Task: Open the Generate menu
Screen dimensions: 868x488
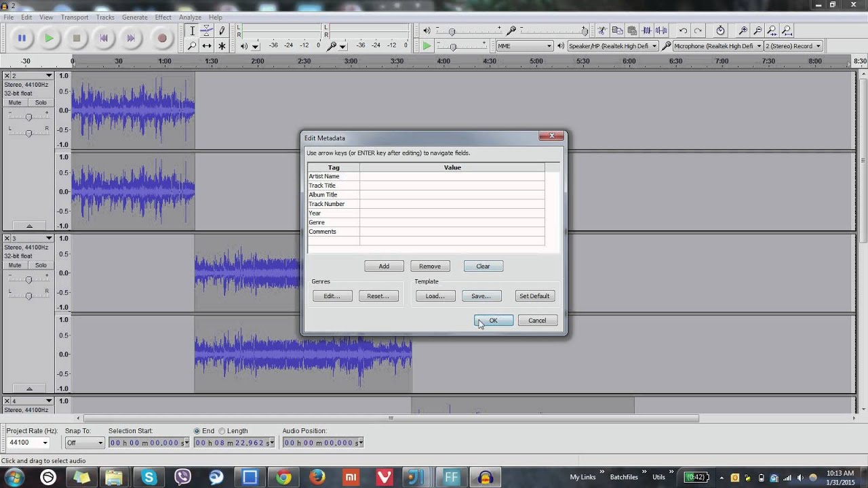Action: click(x=135, y=17)
